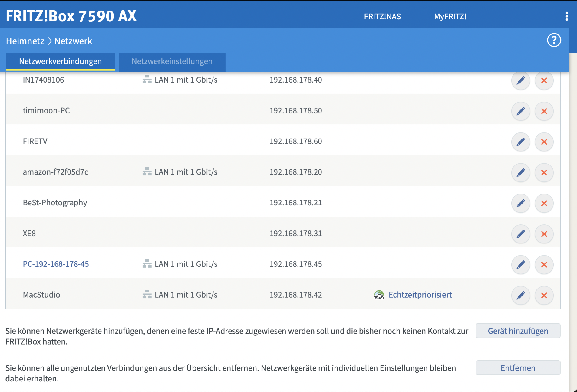Edit the BeSt-Photography device entry
This screenshot has height=392, width=577.
pyautogui.click(x=521, y=203)
